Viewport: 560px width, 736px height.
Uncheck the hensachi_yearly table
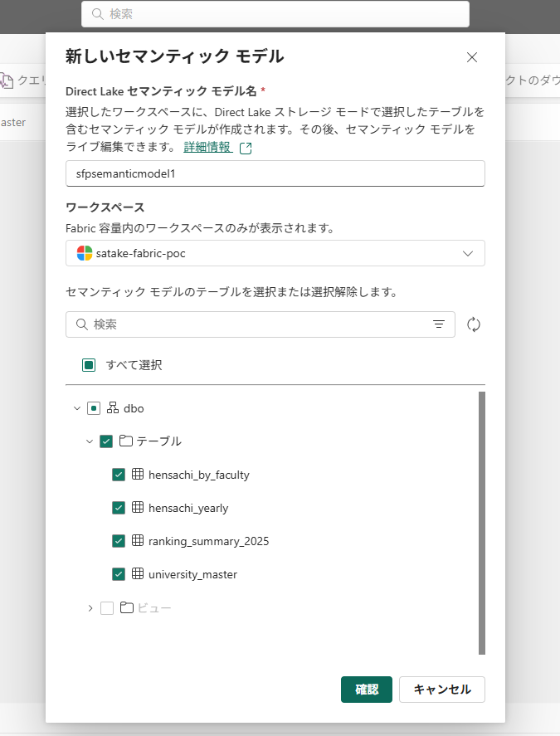[119, 508]
